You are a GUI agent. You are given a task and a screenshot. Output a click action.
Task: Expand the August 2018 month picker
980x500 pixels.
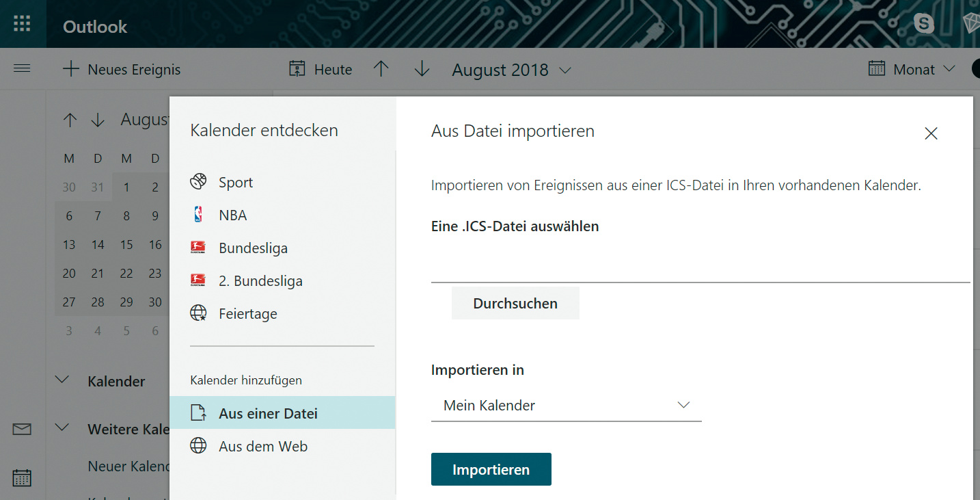tap(511, 70)
